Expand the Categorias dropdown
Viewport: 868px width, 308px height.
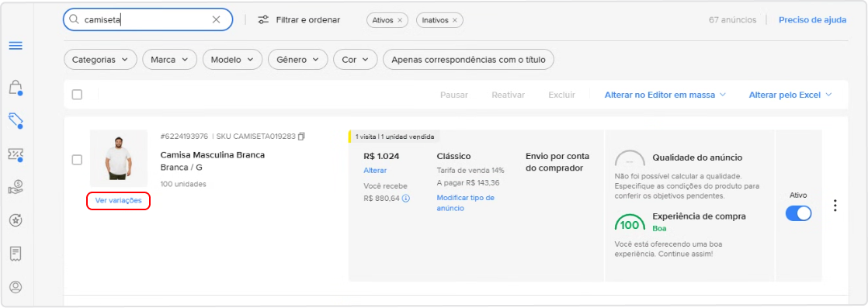tap(101, 60)
